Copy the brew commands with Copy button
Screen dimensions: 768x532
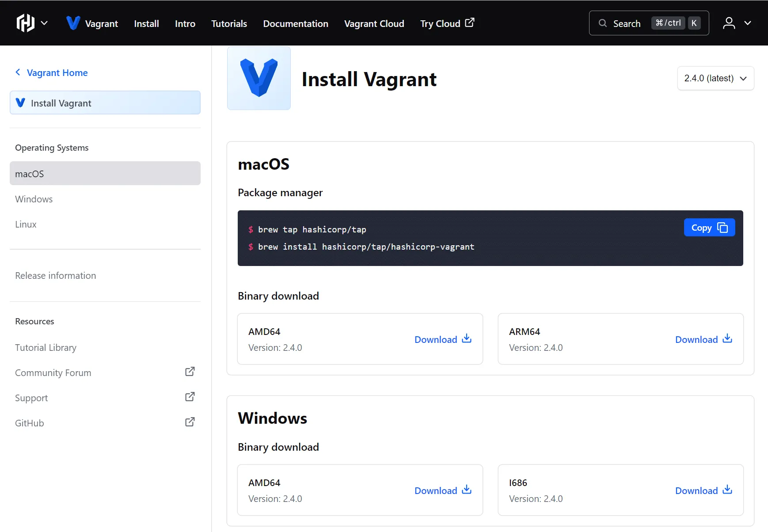point(709,228)
